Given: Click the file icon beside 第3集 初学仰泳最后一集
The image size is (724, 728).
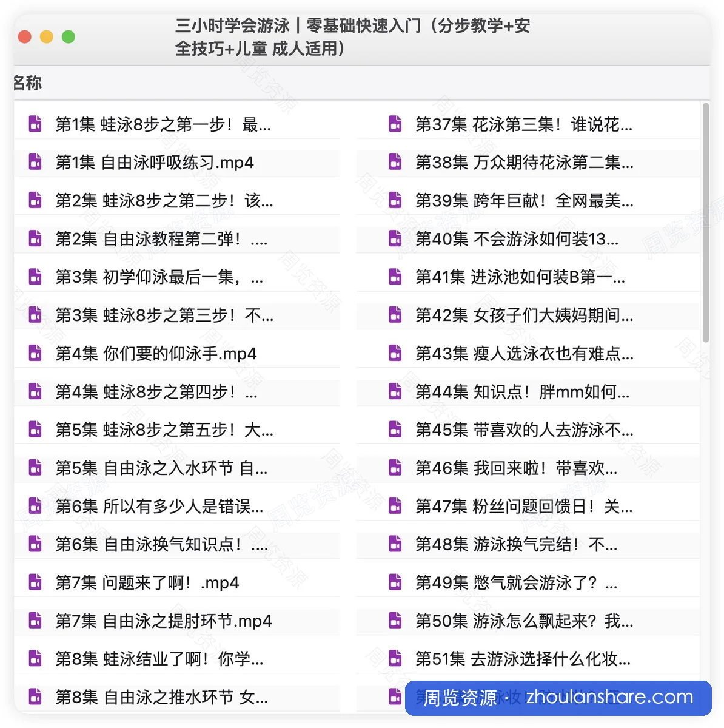Looking at the screenshot, I should 35,277.
